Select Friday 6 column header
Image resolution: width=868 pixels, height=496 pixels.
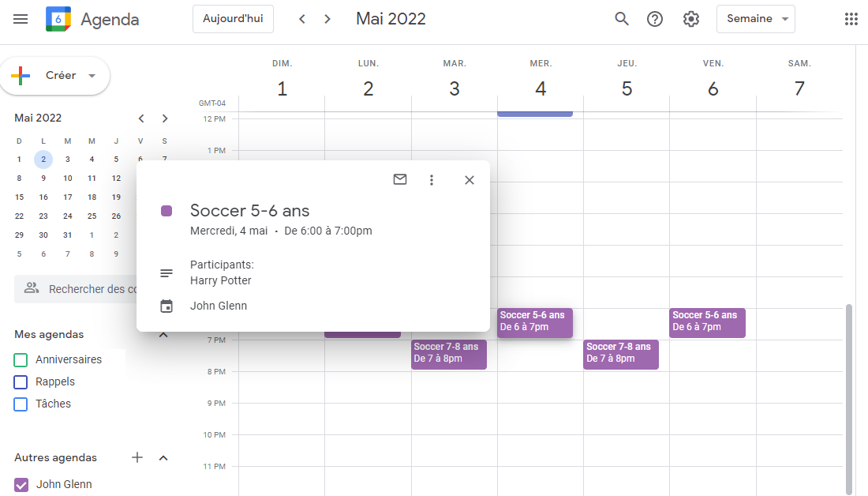(713, 79)
